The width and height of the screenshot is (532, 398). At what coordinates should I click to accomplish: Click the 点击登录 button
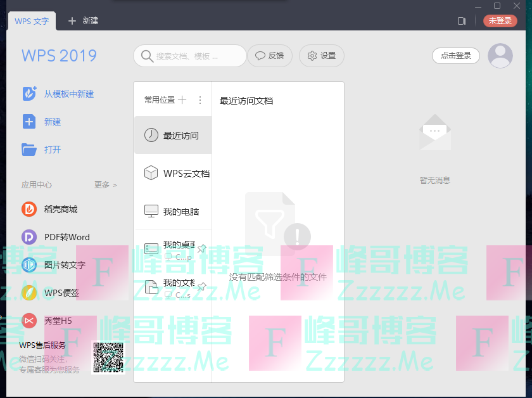click(455, 56)
